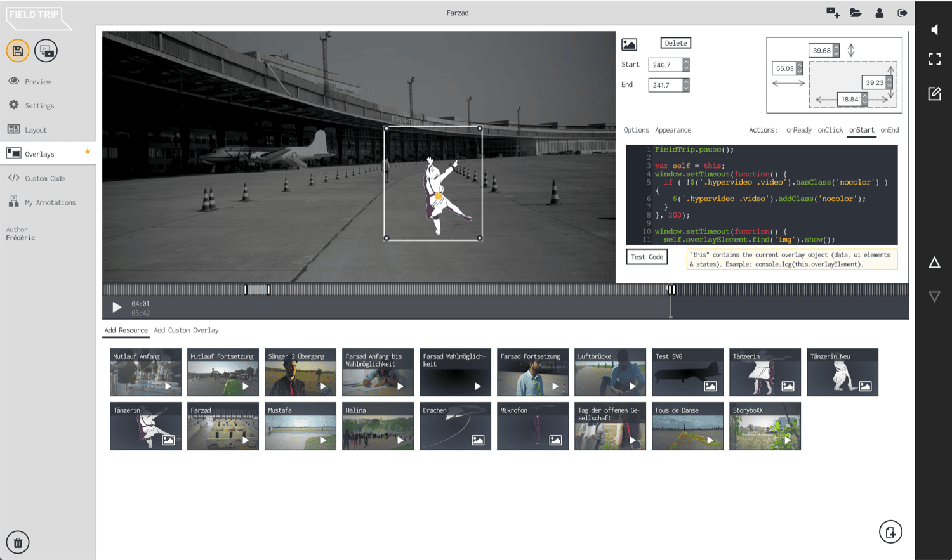Open the folder icon in top bar

click(x=856, y=13)
